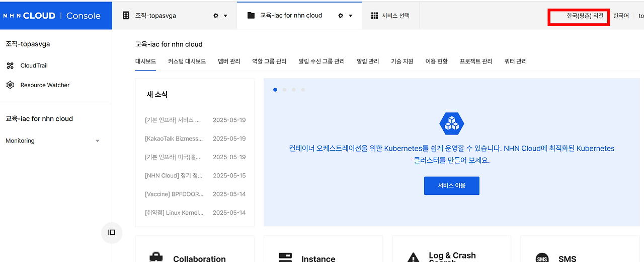644x262 pixels.
Task: Click the 서비스 이용 button
Action: click(452, 185)
